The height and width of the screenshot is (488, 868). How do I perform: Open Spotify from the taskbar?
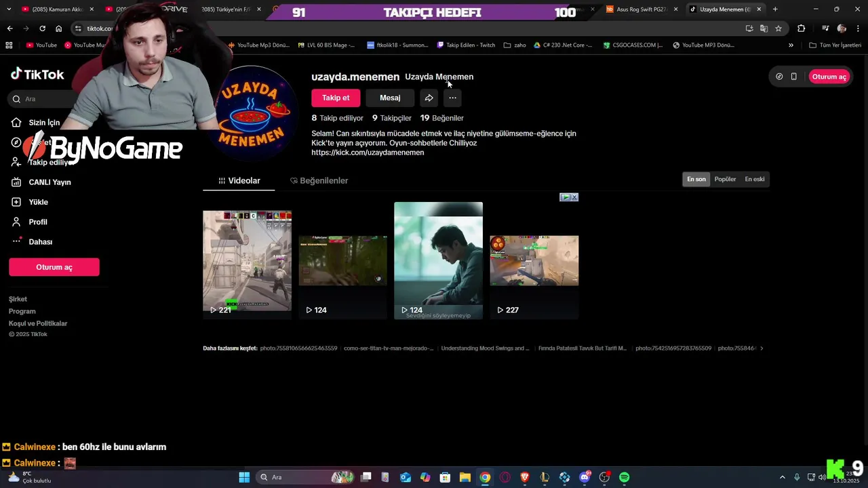click(x=624, y=477)
